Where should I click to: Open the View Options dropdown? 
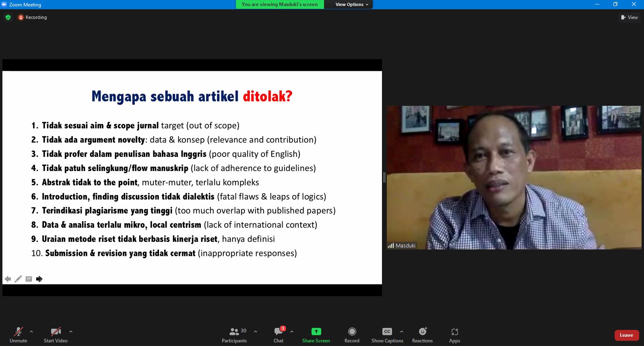[x=351, y=4]
